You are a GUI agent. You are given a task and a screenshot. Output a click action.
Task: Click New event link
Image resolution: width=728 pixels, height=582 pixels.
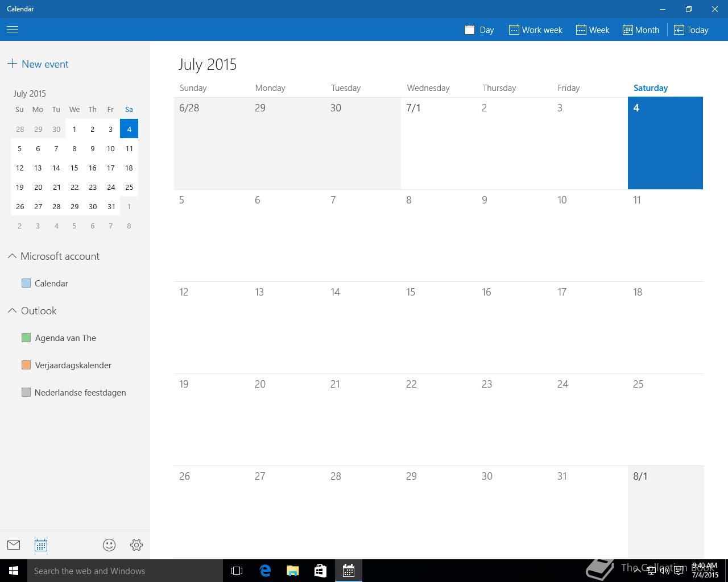tap(45, 64)
